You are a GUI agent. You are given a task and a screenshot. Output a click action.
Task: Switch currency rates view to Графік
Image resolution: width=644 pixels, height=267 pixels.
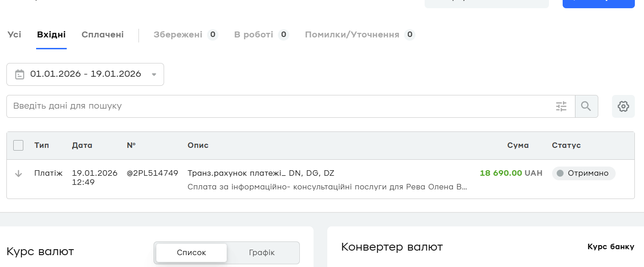click(262, 252)
